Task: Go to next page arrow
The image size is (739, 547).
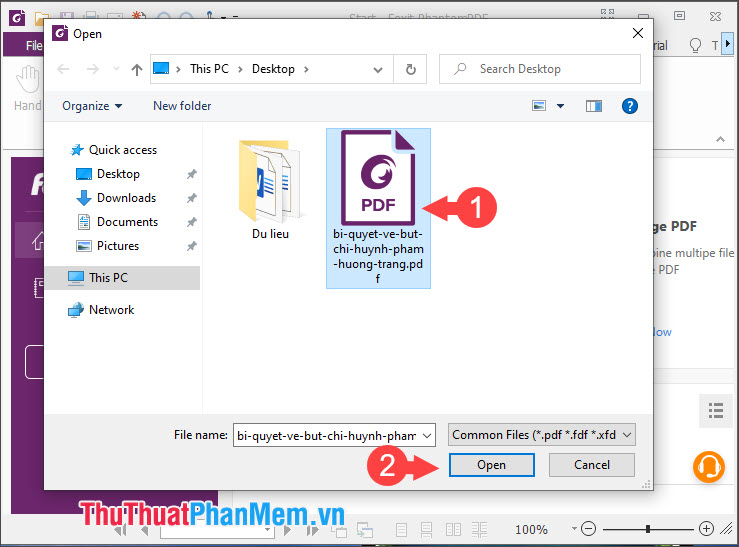Action: tap(287, 531)
